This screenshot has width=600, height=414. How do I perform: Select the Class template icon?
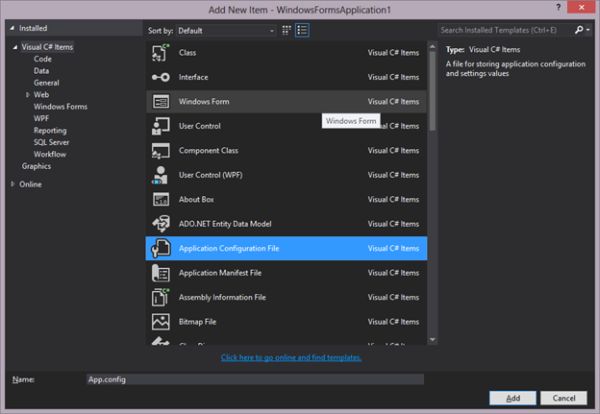[161, 52]
